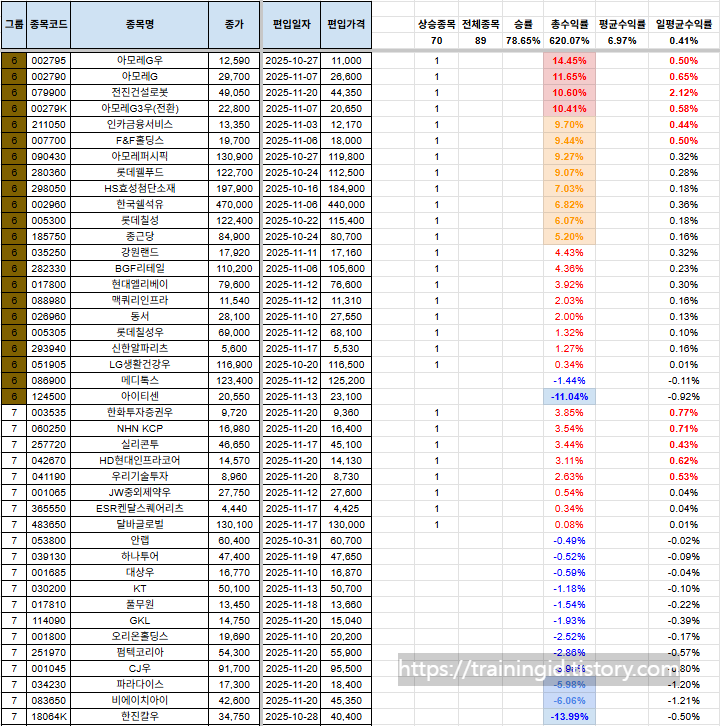Select stock code 257720 for 실리콘투

click(49, 444)
